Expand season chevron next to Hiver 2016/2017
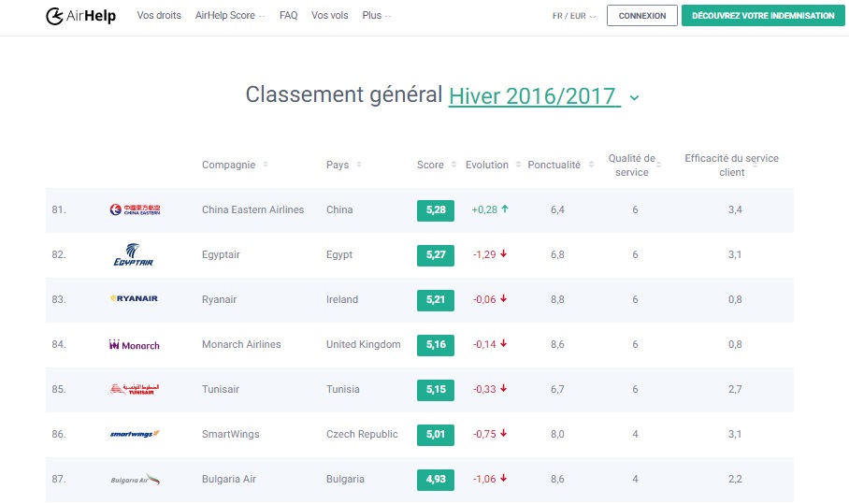The width and height of the screenshot is (849, 504). click(635, 98)
